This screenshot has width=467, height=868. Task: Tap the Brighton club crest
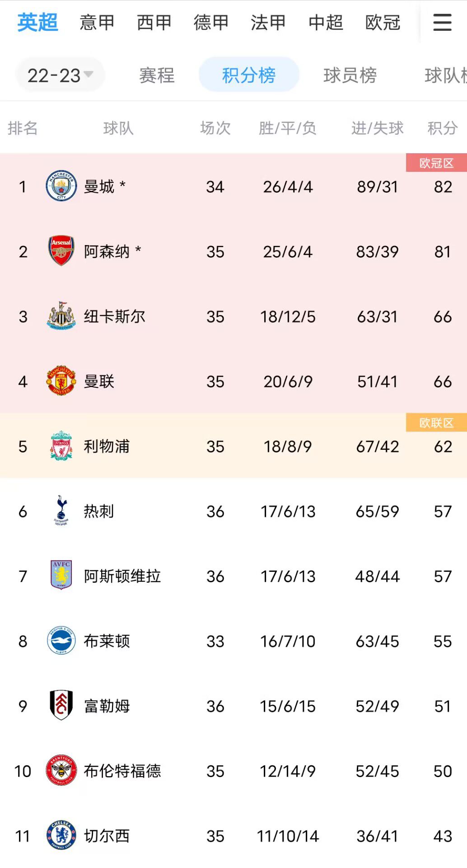click(x=61, y=640)
